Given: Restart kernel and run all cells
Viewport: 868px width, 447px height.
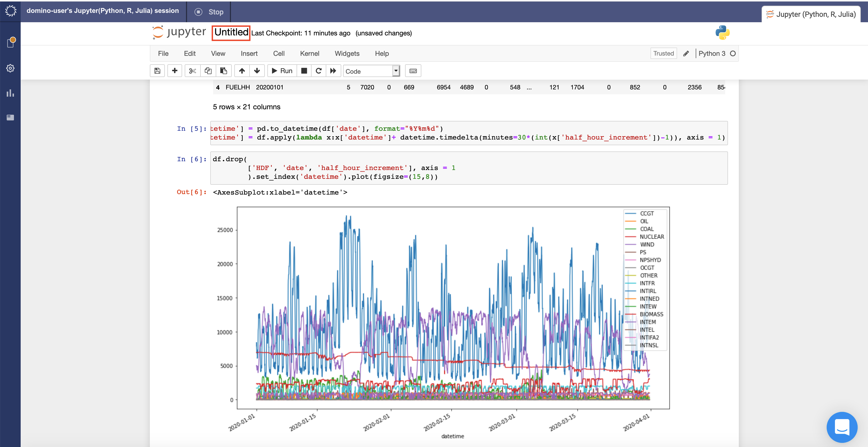Looking at the screenshot, I should coord(333,71).
